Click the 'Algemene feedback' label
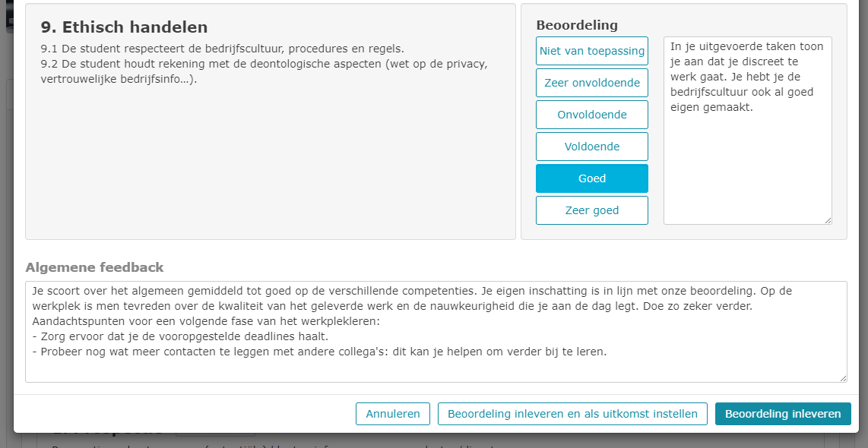This screenshot has height=448, width=868. (95, 268)
